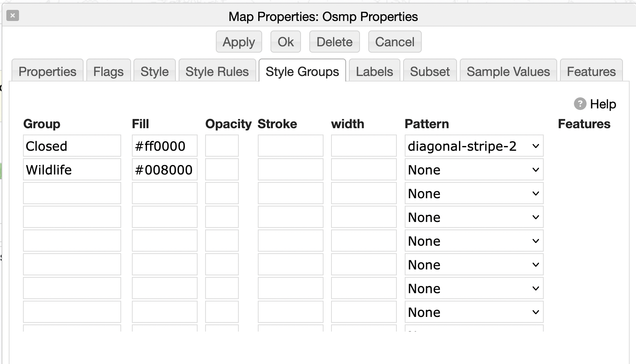Click the Closed group name field
This screenshot has height=364, width=636.
click(x=72, y=146)
